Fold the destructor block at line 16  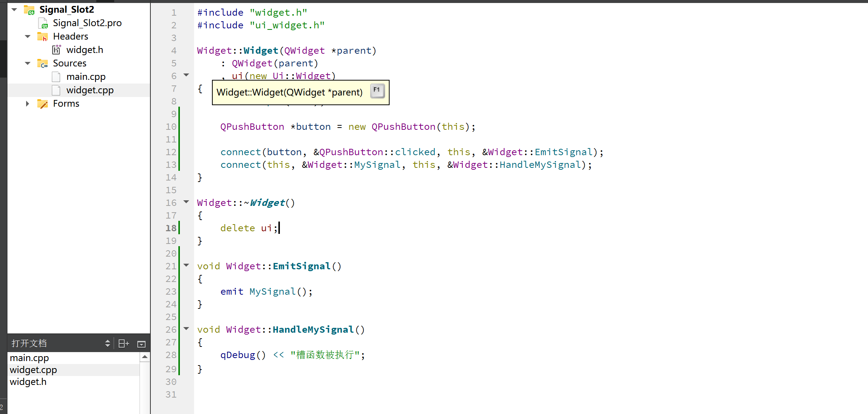click(186, 202)
